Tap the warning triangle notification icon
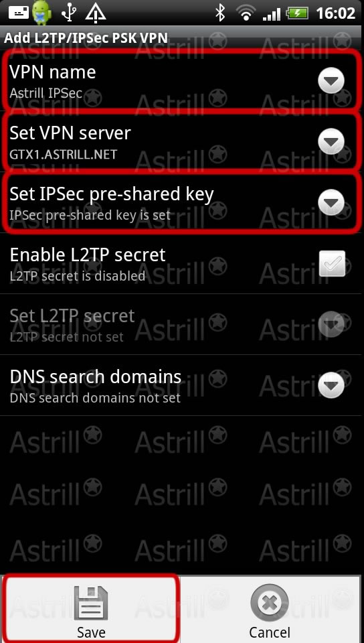364x643 pixels. click(96, 13)
